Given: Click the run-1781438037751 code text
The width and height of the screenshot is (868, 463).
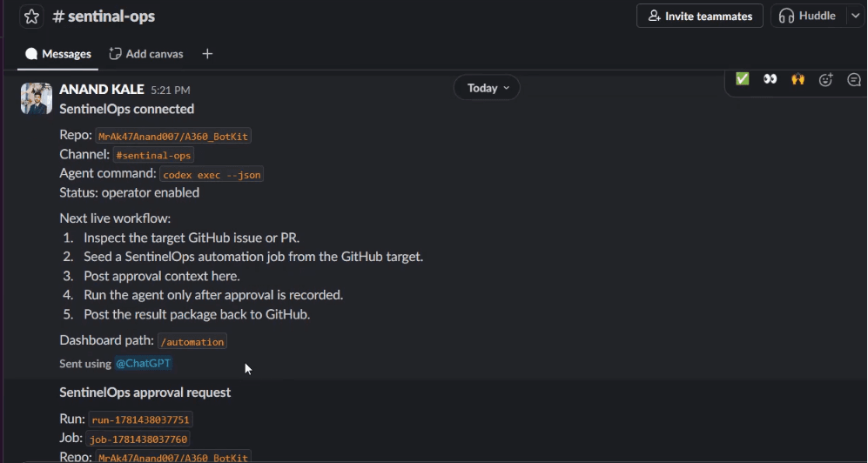Looking at the screenshot, I should pos(141,419).
